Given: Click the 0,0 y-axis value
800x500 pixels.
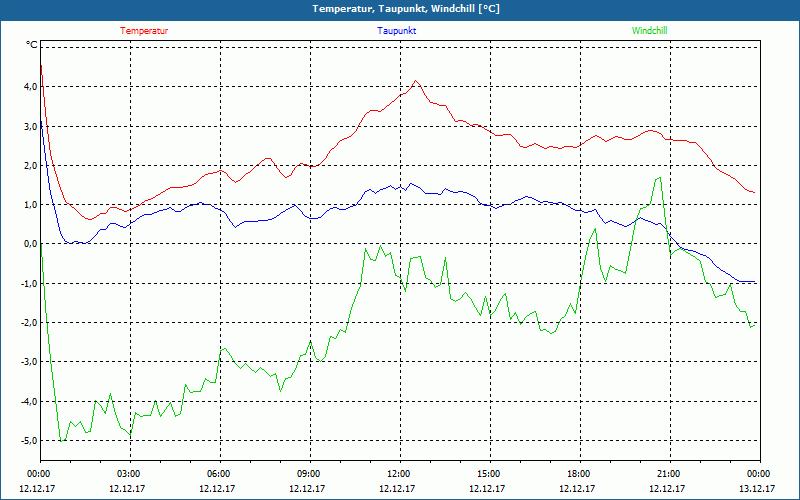Looking at the screenshot, I should [31, 244].
